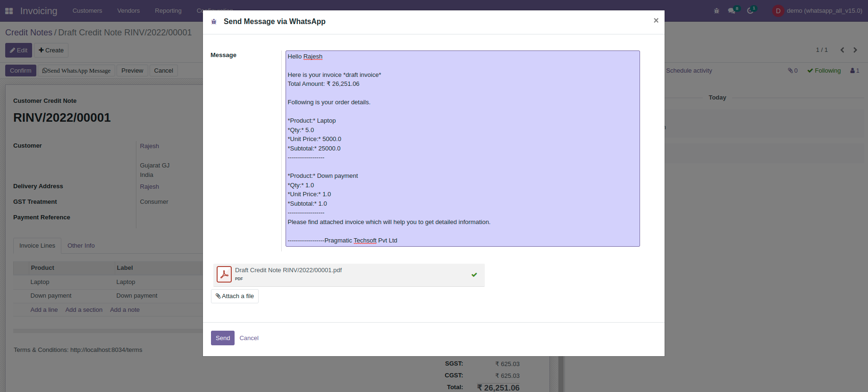Screen dimensions: 868x392
Task: Click green checkmark on attached PDF
Action: coord(474,275)
